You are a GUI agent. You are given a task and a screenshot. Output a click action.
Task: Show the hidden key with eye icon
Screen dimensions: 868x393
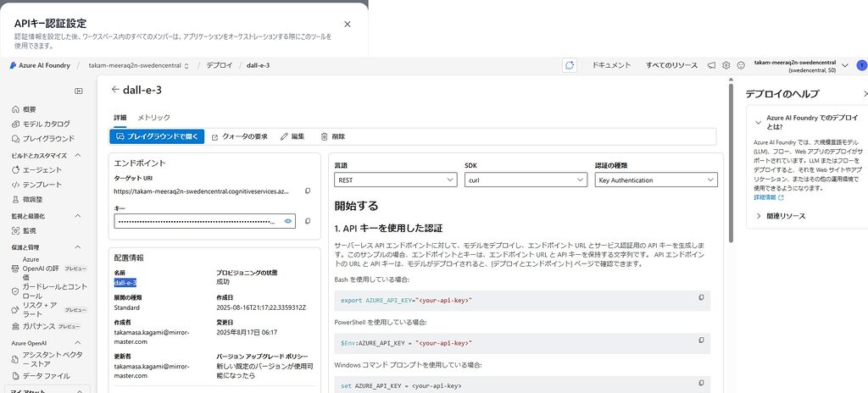288,221
